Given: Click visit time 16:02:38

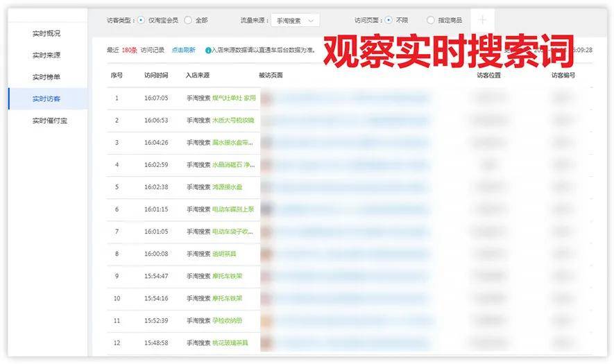Looking at the screenshot, I should 156,187.
